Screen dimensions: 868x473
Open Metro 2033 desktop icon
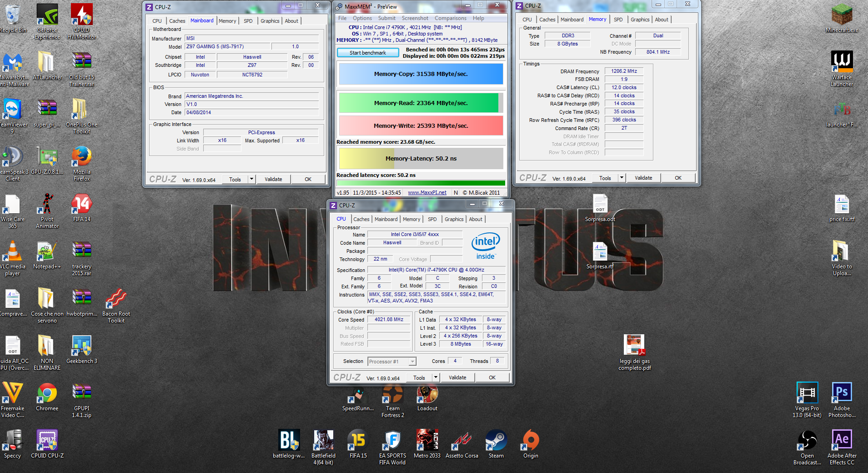427,444
